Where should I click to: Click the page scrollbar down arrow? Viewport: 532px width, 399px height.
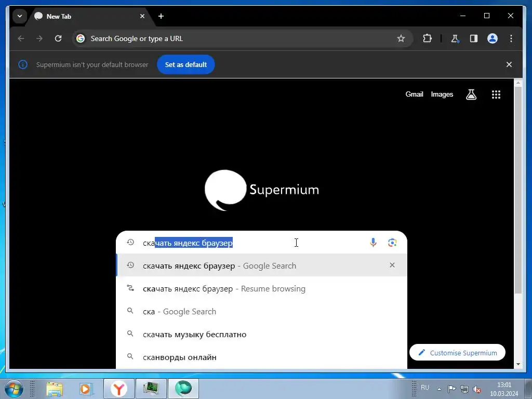point(518,364)
